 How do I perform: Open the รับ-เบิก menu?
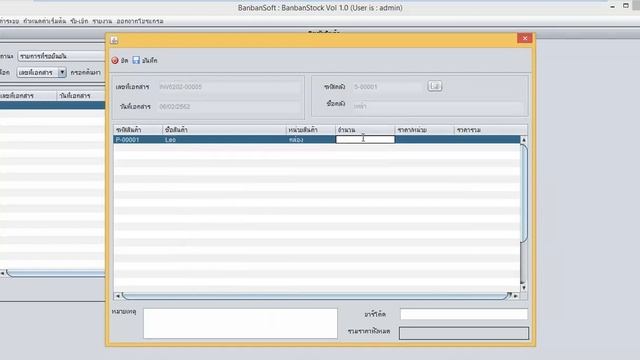click(x=79, y=21)
